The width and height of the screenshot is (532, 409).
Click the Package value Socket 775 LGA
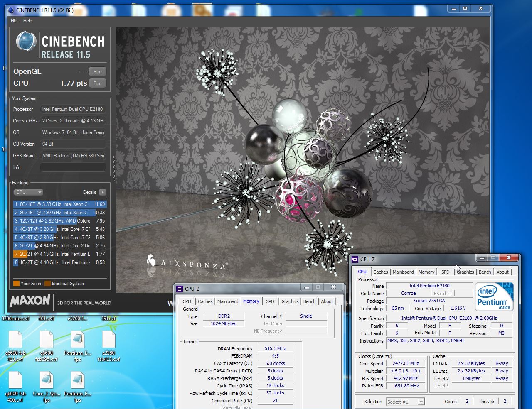coord(429,301)
